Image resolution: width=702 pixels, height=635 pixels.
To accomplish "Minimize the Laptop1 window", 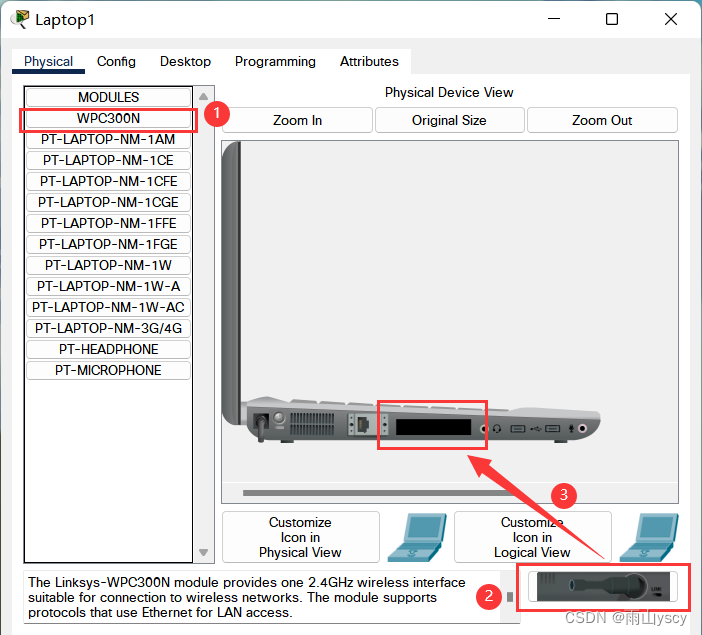I will pyautogui.click(x=554, y=19).
